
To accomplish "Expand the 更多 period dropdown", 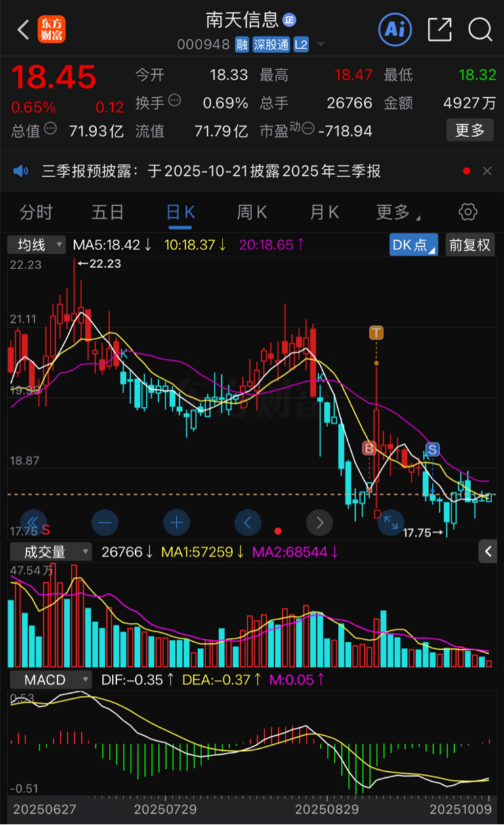I will pyautogui.click(x=398, y=212).
